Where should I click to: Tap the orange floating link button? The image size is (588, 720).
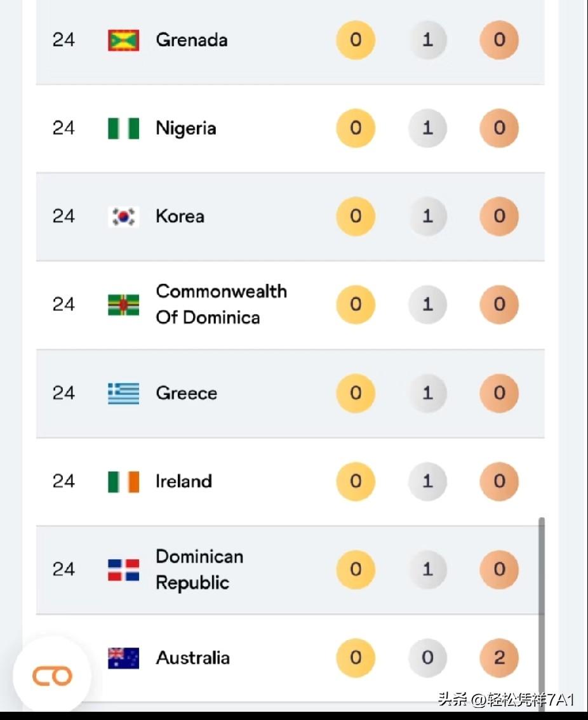click(x=52, y=676)
